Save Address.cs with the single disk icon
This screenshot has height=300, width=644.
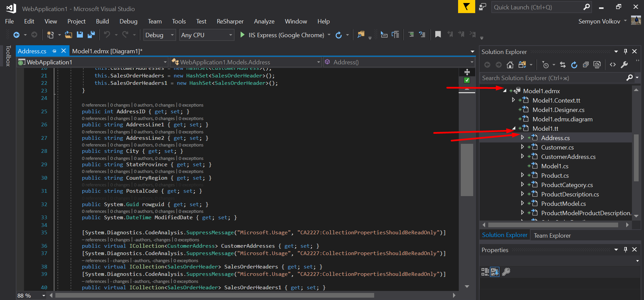pyautogui.click(x=80, y=35)
